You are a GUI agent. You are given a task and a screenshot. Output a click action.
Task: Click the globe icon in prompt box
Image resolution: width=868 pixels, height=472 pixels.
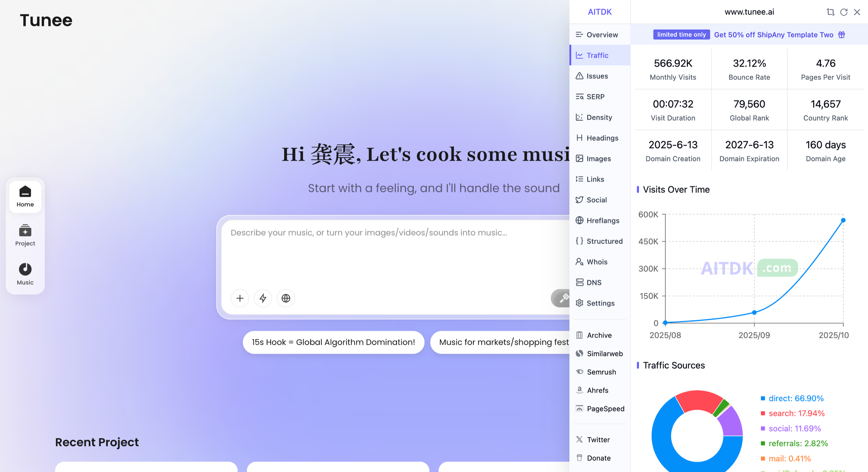pyautogui.click(x=286, y=298)
